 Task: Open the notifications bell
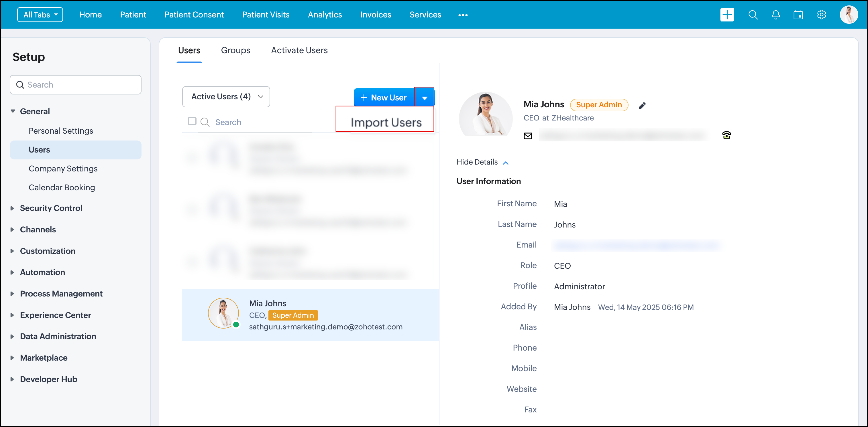point(775,15)
